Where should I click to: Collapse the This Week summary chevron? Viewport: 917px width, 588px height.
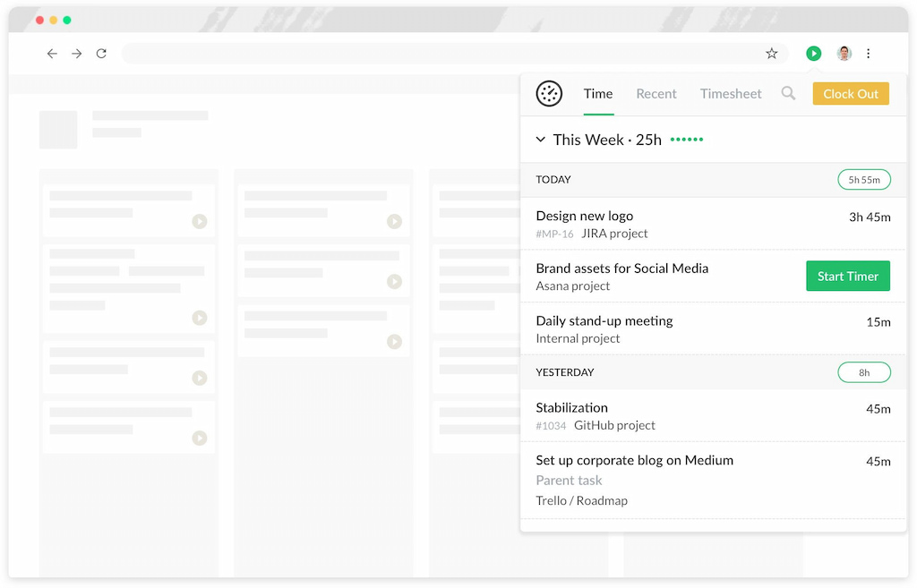(540, 140)
